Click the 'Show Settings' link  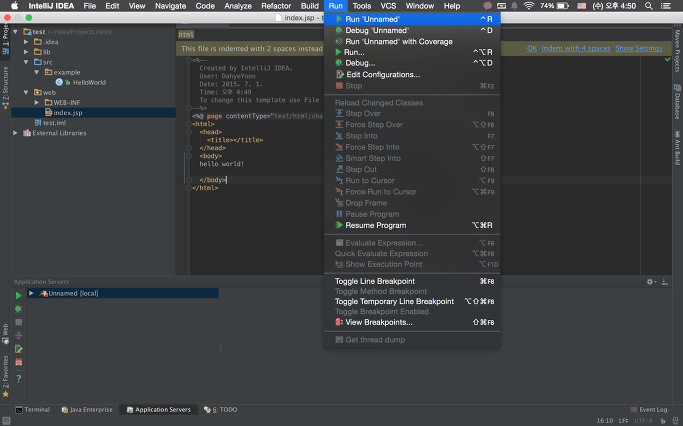coord(638,48)
